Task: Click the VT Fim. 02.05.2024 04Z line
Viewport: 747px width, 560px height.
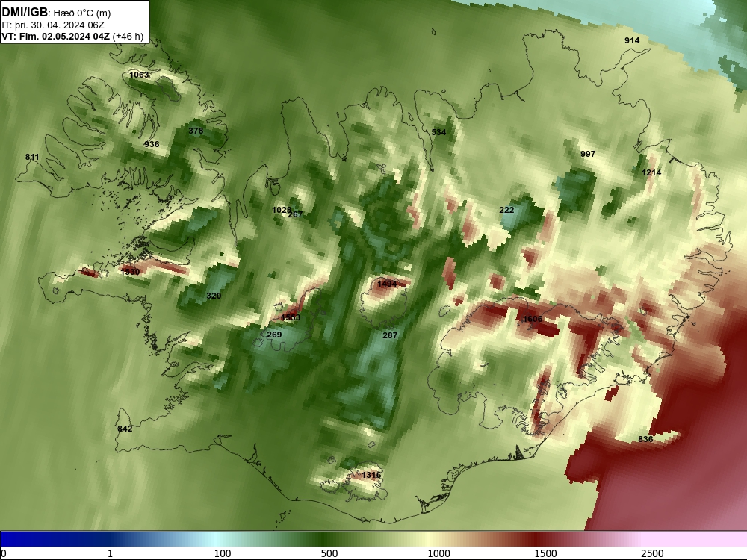Action: point(72,36)
